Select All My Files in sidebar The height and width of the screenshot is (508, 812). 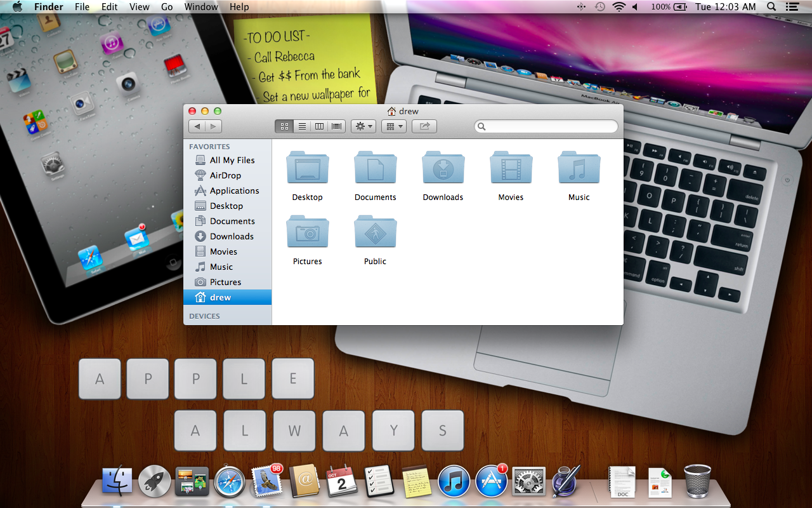click(x=227, y=160)
